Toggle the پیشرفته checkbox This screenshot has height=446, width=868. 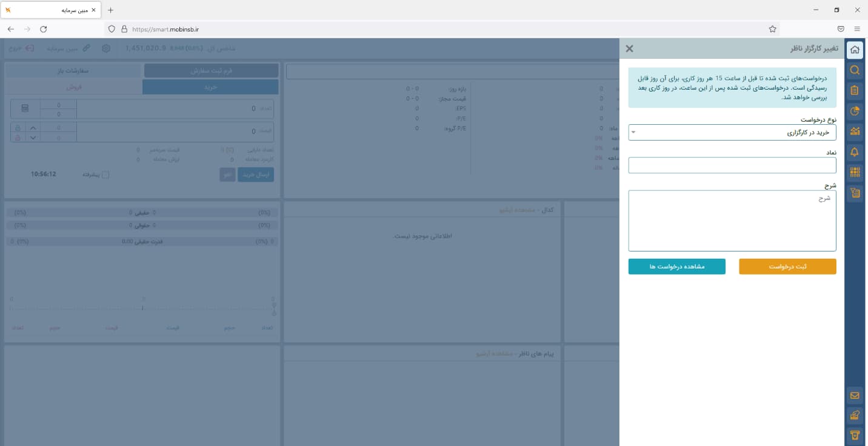tap(105, 175)
